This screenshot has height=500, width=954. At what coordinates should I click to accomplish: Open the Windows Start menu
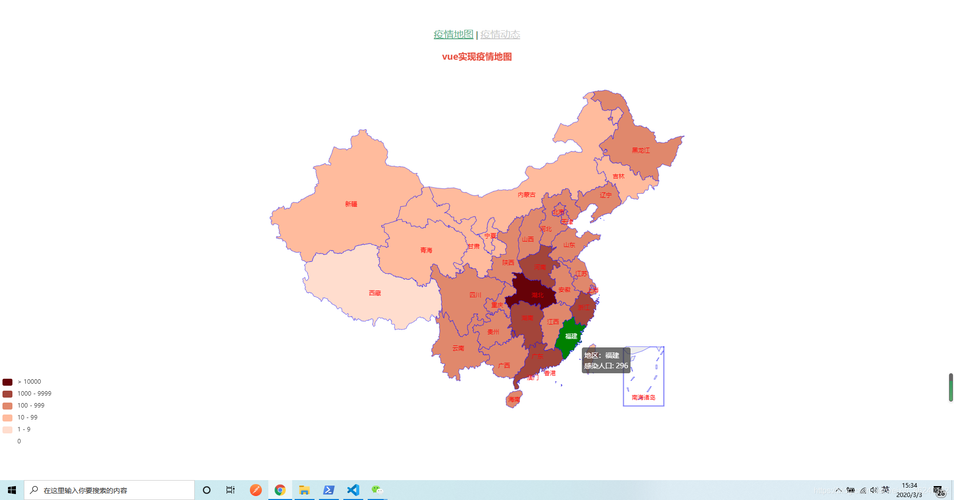12,490
